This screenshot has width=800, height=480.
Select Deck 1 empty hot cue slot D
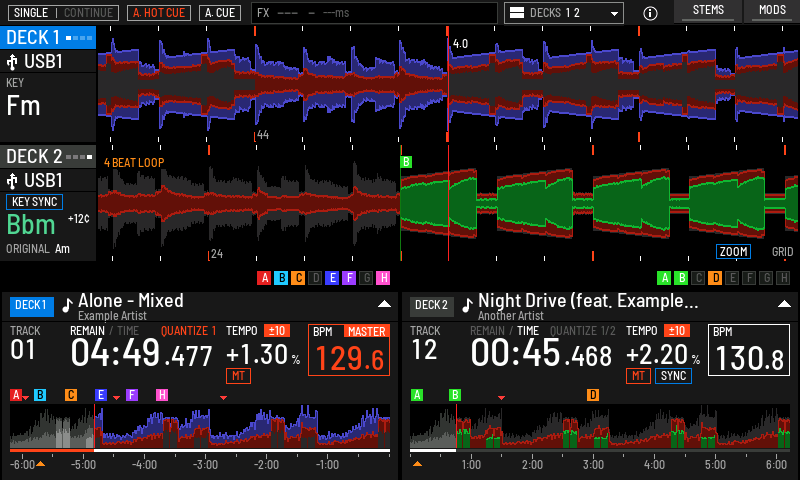click(x=315, y=278)
